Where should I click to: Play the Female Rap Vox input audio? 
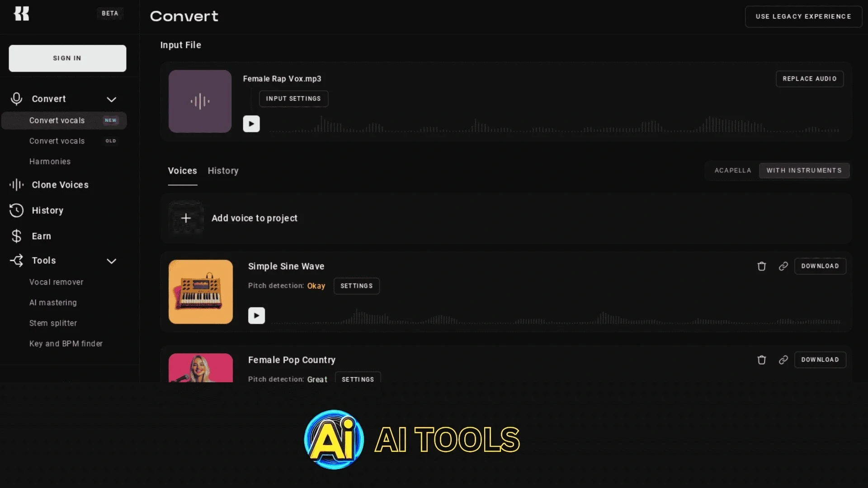(251, 123)
